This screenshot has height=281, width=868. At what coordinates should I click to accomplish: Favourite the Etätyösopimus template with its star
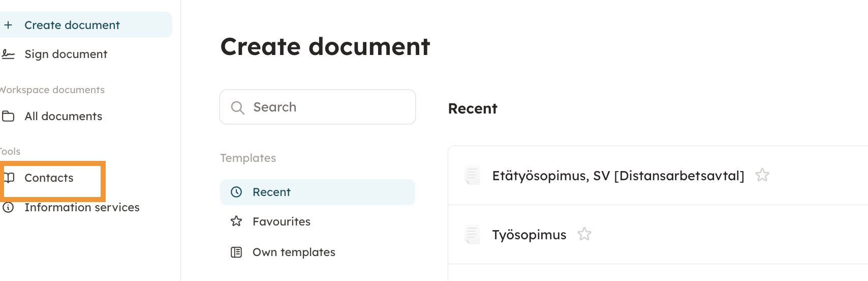[762, 175]
